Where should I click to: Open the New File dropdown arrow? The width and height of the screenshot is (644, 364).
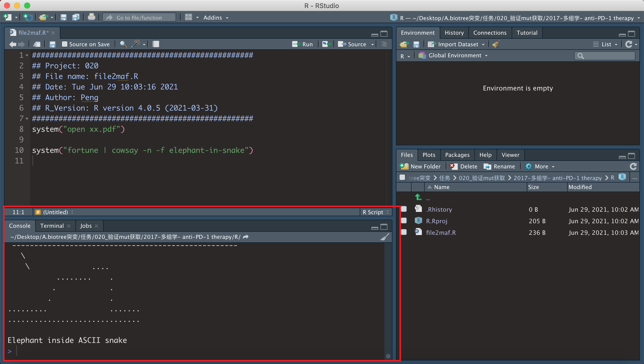(16, 18)
